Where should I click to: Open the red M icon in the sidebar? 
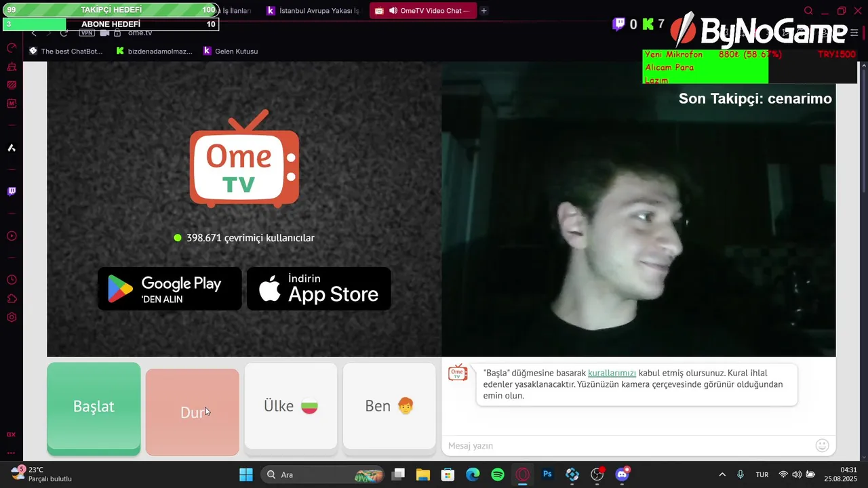pyautogui.click(x=12, y=104)
